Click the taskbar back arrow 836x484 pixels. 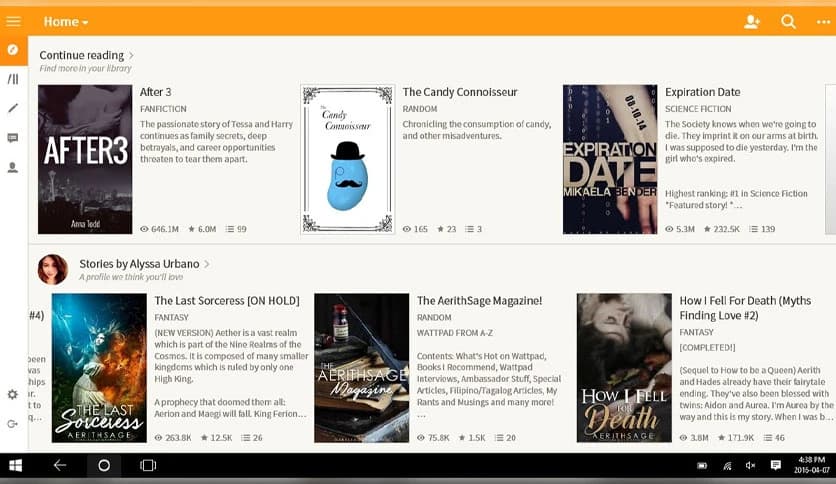pyautogui.click(x=60, y=465)
